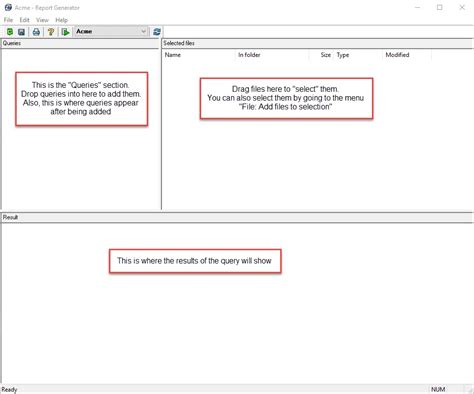
Task: Click the Ready status bar text
Action: click(x=9, y=389)
